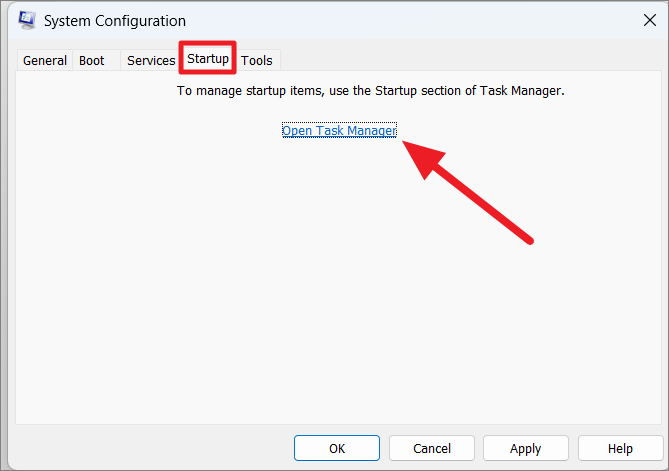Dismiss the dialog using Cancel
Image resolution: width=669 pixels, height=471 pixels.
tap(432, 448)
